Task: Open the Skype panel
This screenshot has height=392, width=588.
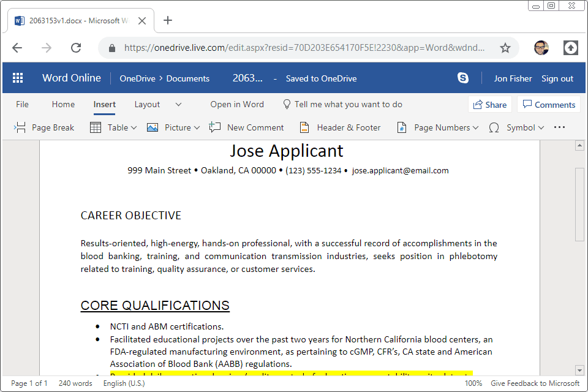Action: pos(463,78)
